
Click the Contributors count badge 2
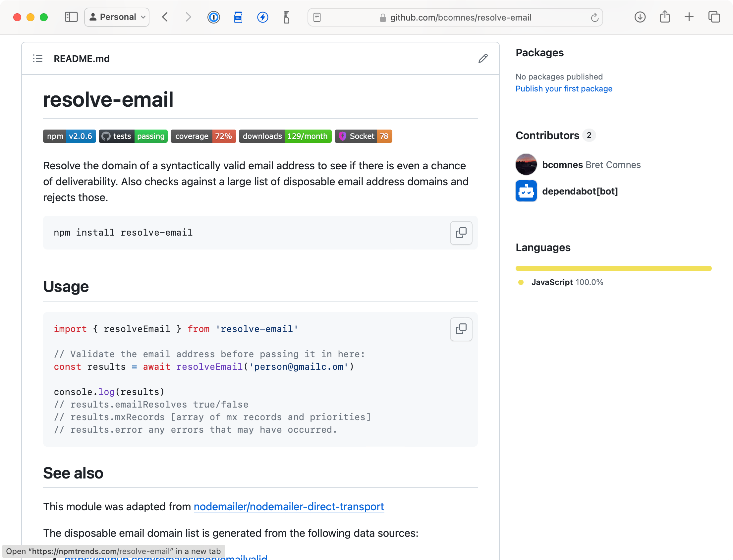589,135
